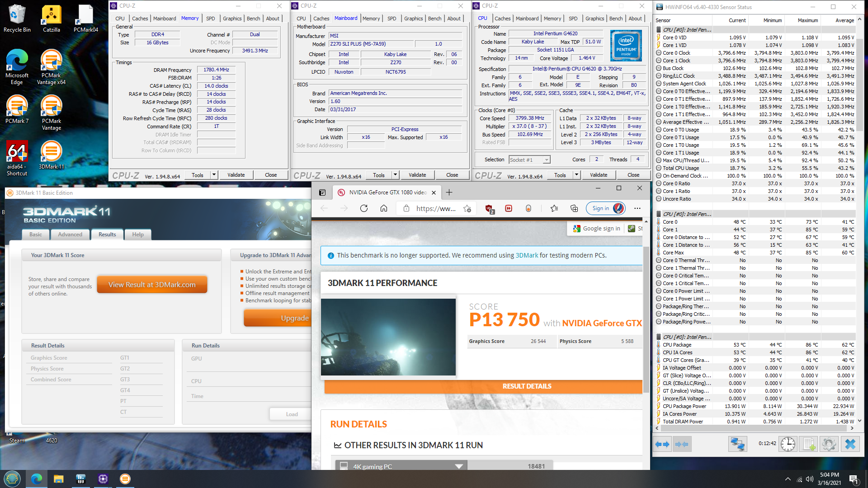The image size is (868, 488).
Task: Click the orange Upgrade button
Action: tap(278, 318)
